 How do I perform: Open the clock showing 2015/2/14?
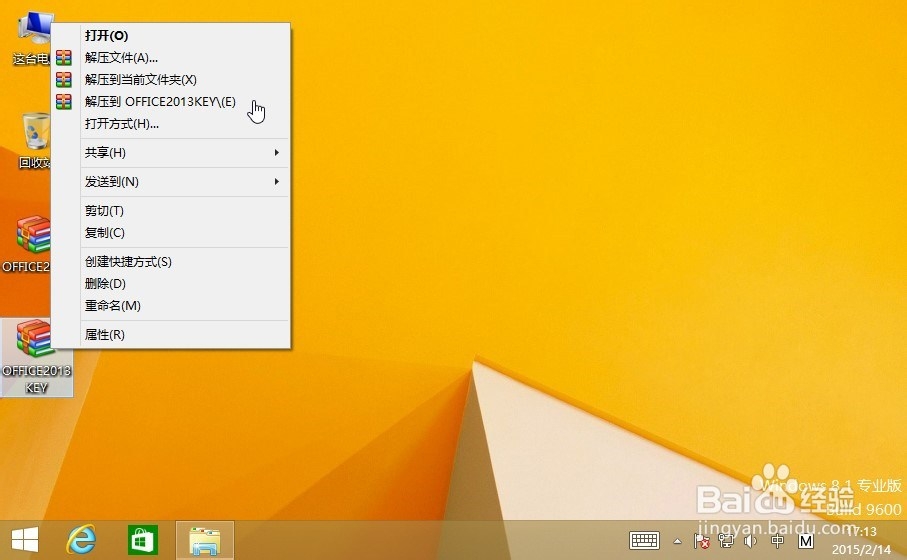[x=861, y=540]
